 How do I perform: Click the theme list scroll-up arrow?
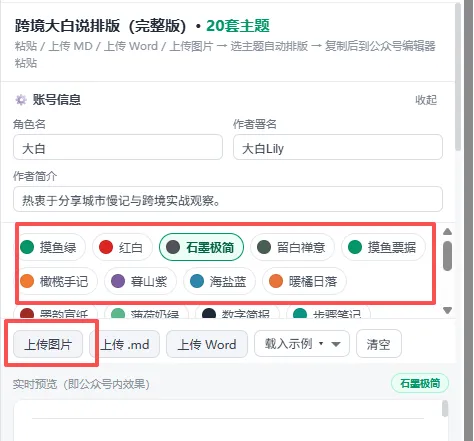coord(447,231)
